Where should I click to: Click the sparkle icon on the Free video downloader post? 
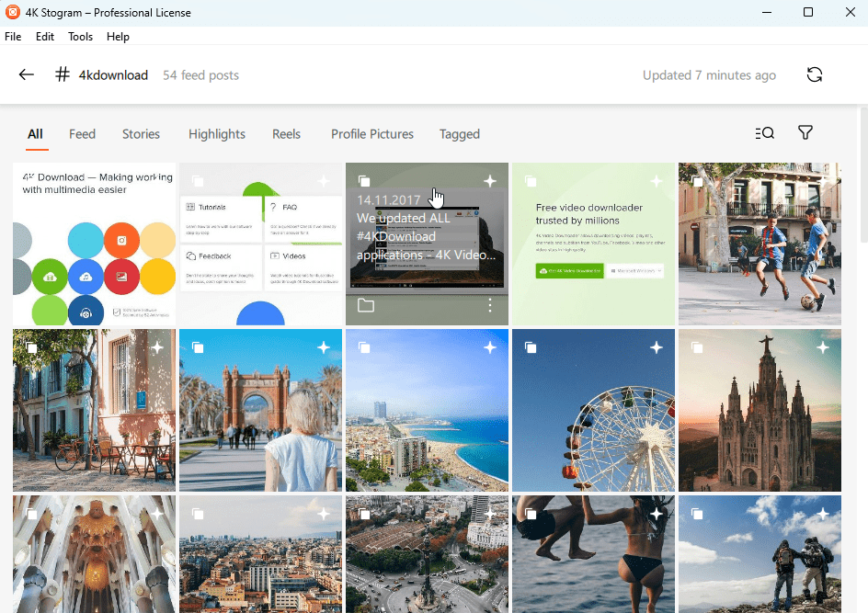pos(657,181)
